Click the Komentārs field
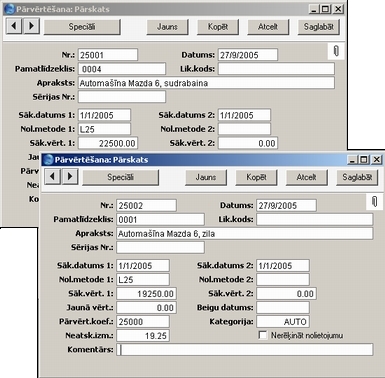385x378 pixels. [x=245, y=350]
